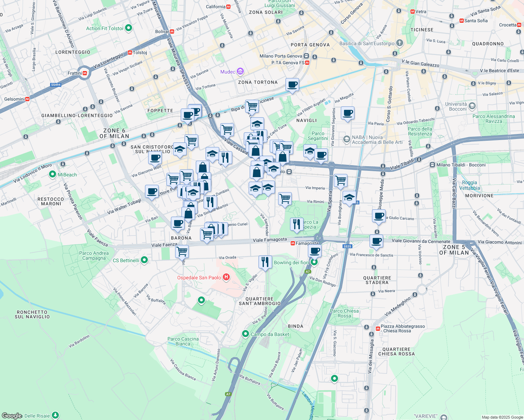
Task: Click the Mudec museum icon
Action: (240, 71)
